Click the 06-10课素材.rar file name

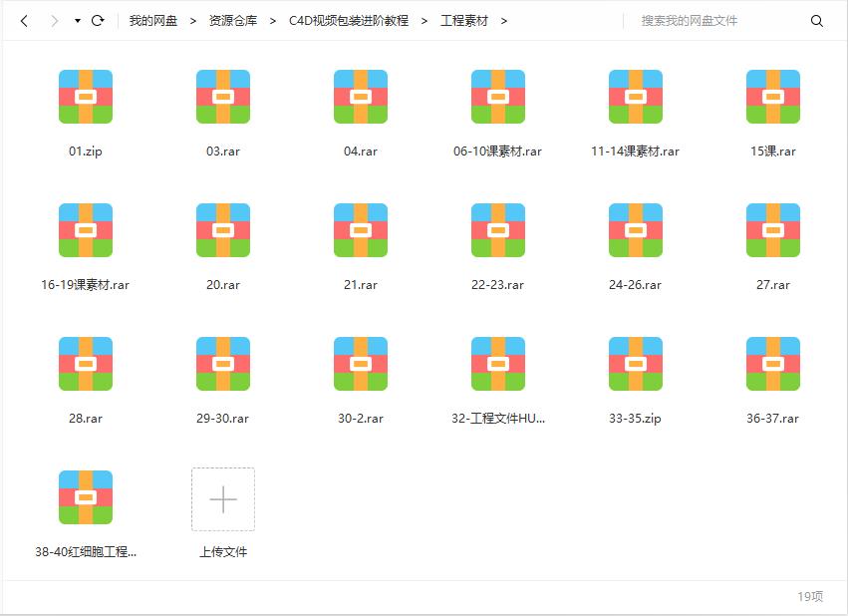tap(497, 151)
